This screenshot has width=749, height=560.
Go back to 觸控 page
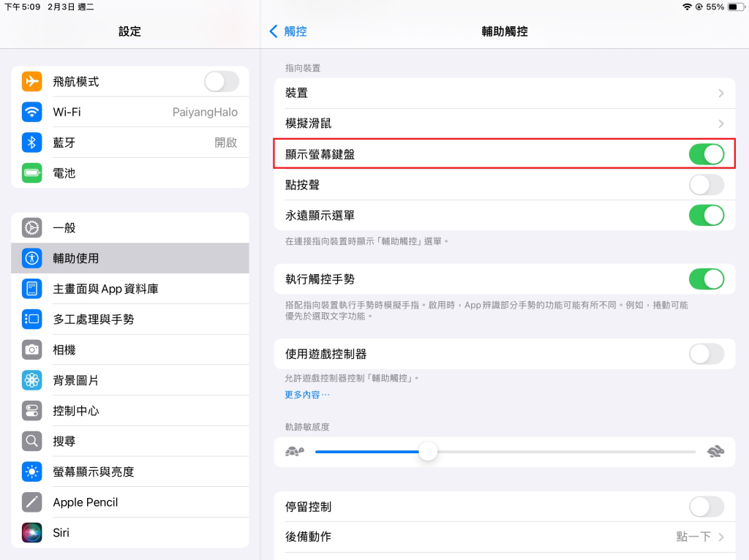[288, 31]
